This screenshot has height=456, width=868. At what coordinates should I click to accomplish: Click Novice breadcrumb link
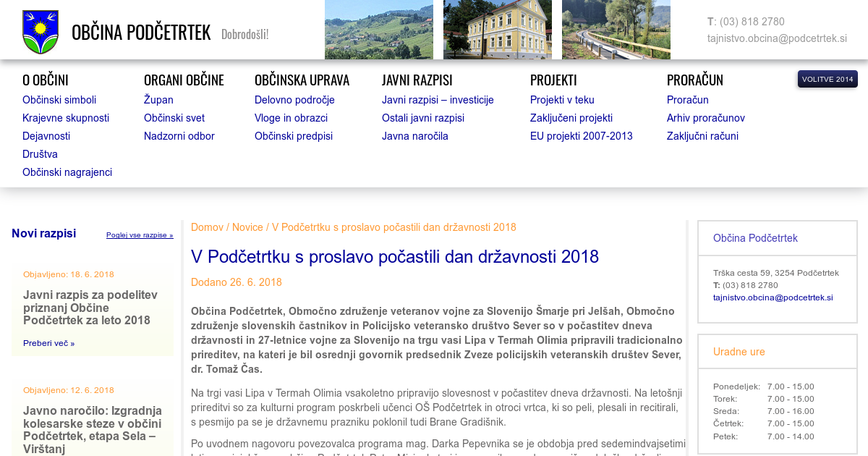[x=247, y=227]
